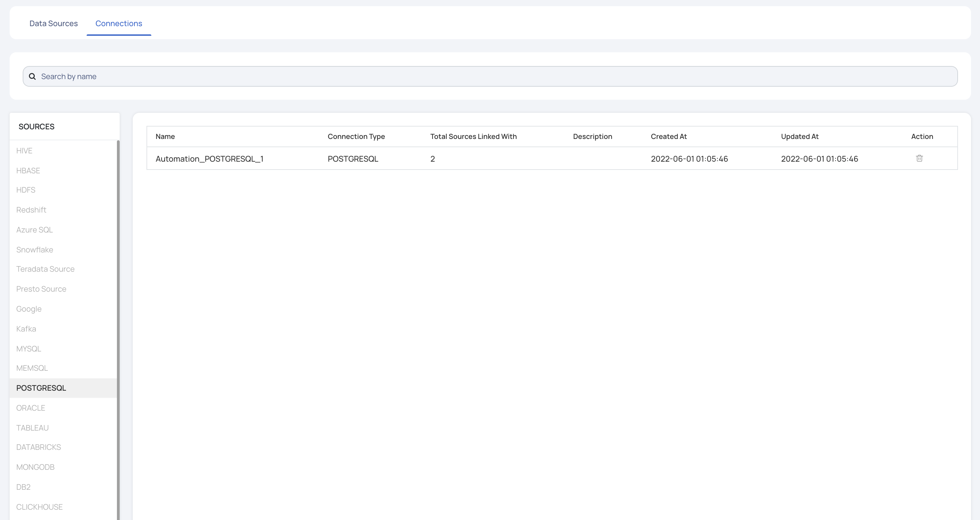Select the highlighted POSTGRESQL source
Viewport: 980px width, 520px height.
41,388
